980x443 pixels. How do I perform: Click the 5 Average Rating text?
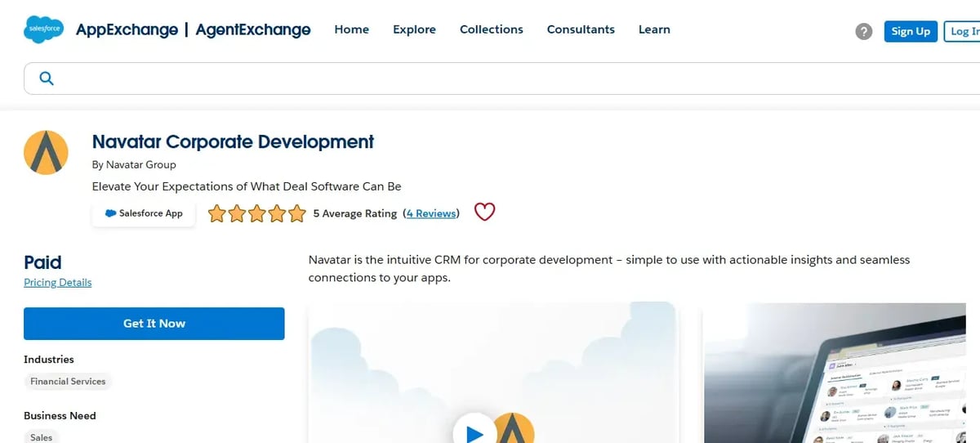354,213
